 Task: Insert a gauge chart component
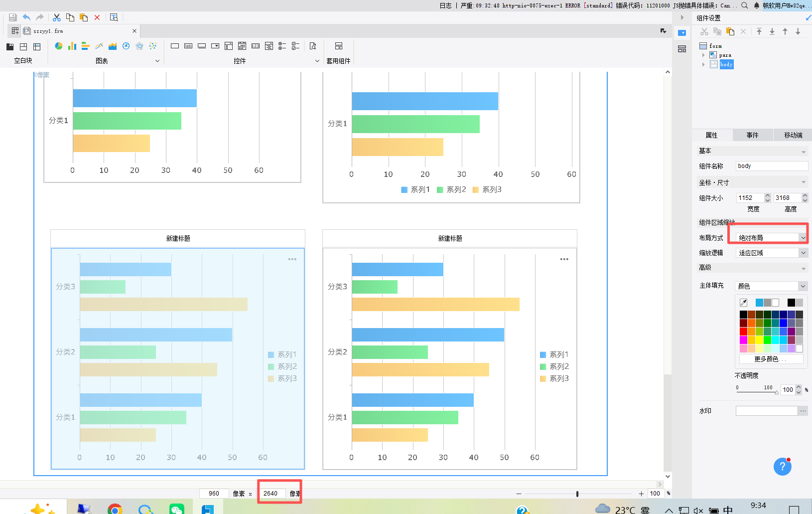click(126, 46)
